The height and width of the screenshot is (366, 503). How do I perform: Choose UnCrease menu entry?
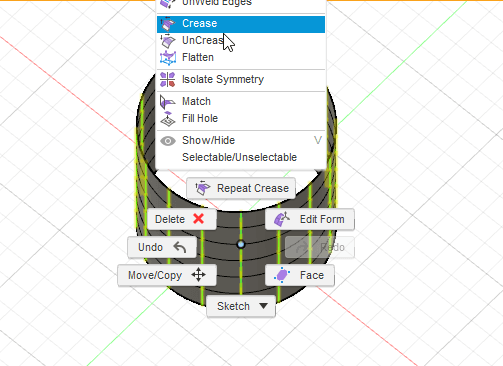241,41
